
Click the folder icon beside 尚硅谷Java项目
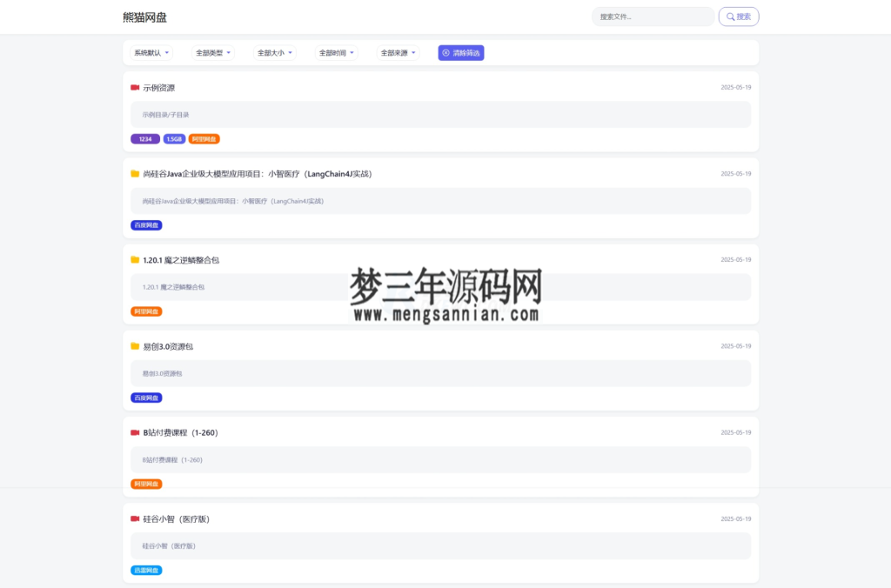coord(133,173)
